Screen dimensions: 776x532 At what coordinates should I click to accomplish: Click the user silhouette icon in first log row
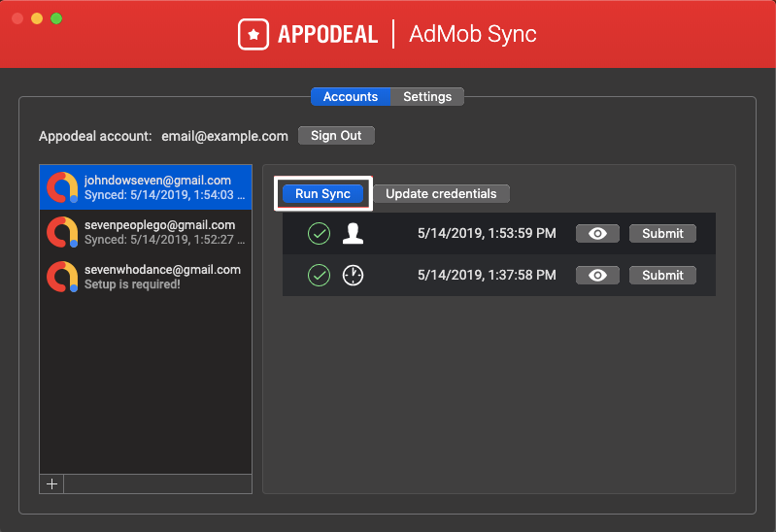coord(353,234)
